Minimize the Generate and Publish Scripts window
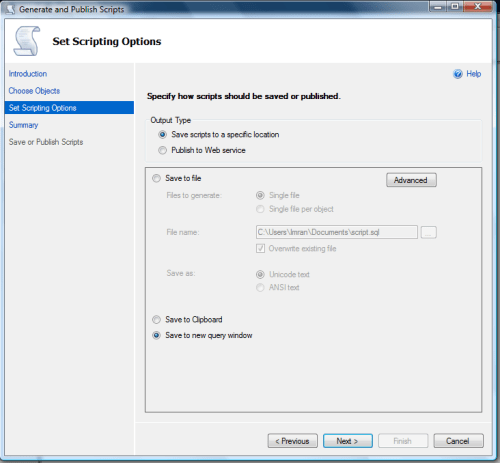The height and width of the screenshot is (463, 500). tap(438, 6)
